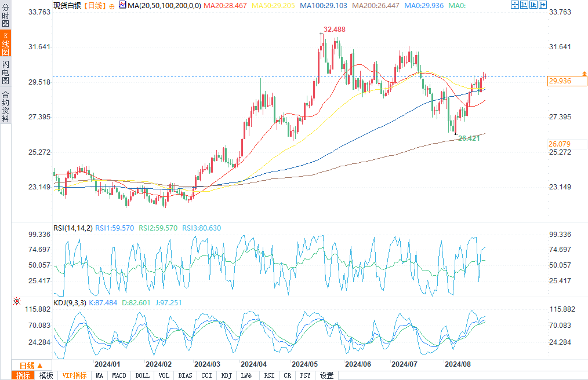Click the VIP指标 button
This screenshot has width=588, height=380.
coord(75,375)
